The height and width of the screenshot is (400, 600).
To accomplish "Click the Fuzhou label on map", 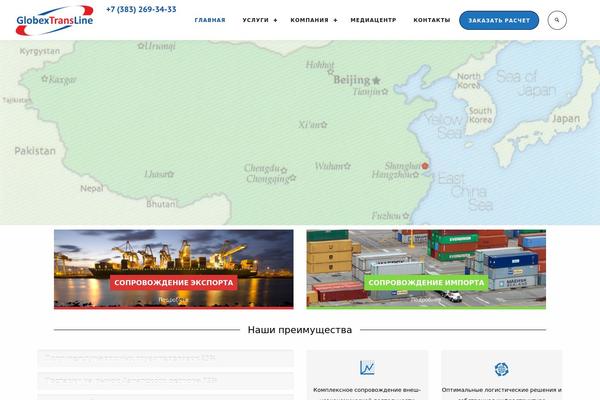I will [386, 216].
